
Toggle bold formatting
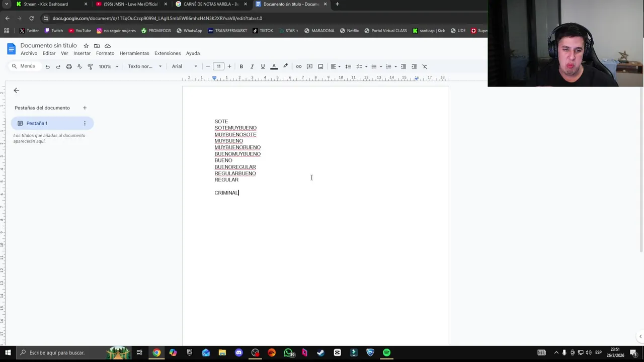tap(241, 66)
